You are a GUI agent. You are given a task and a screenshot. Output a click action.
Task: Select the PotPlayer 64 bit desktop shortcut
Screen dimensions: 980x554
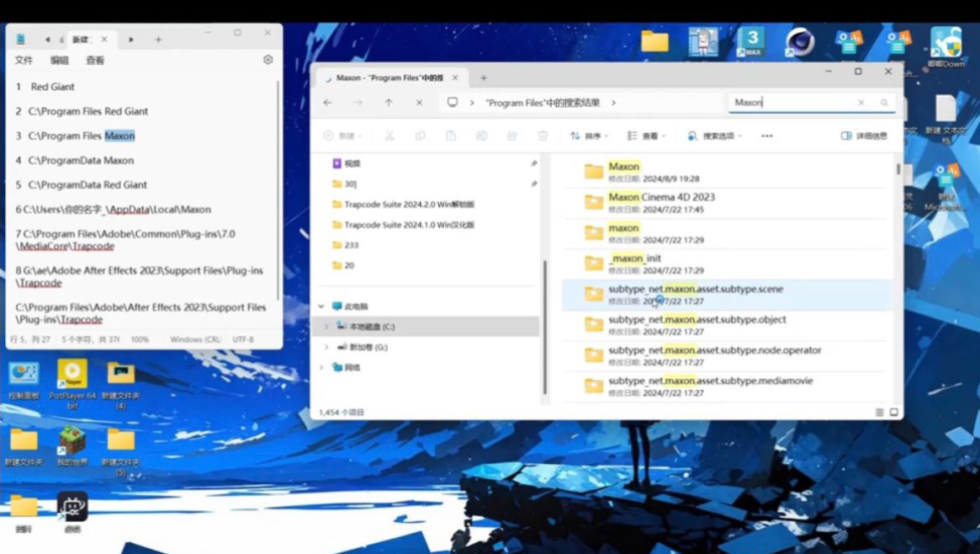click(x=72, y=383)
